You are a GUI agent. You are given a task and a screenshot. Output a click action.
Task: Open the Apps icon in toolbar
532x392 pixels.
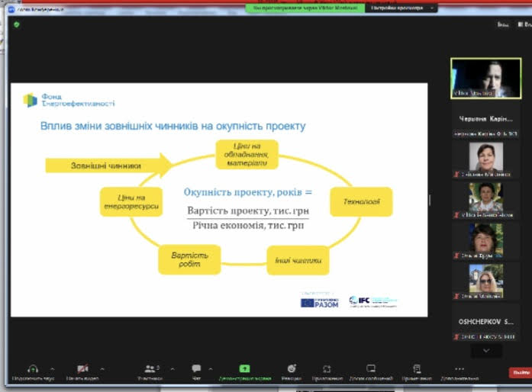click(x=327, y=368)
